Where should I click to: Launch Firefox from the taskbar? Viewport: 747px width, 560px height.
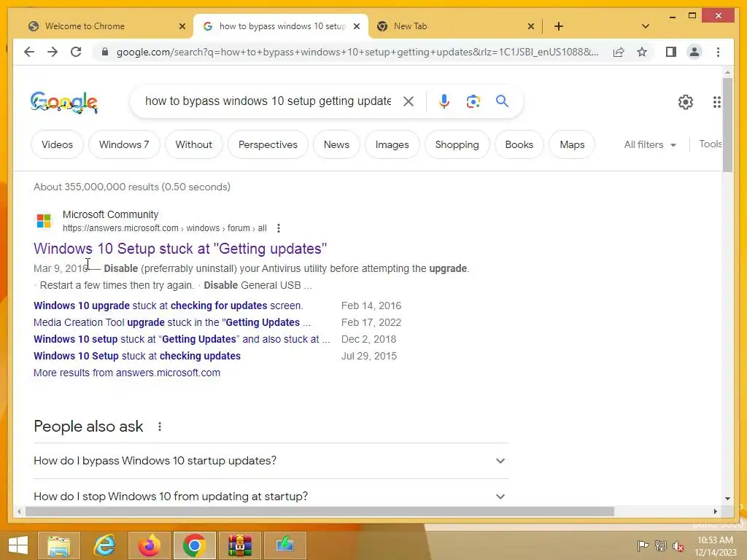click(149, 545)
